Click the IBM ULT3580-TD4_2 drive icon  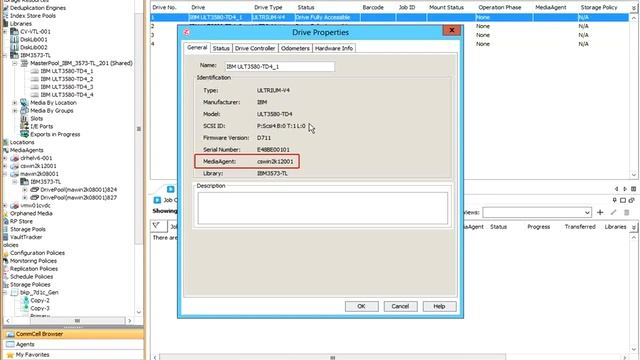pos(35,79)
